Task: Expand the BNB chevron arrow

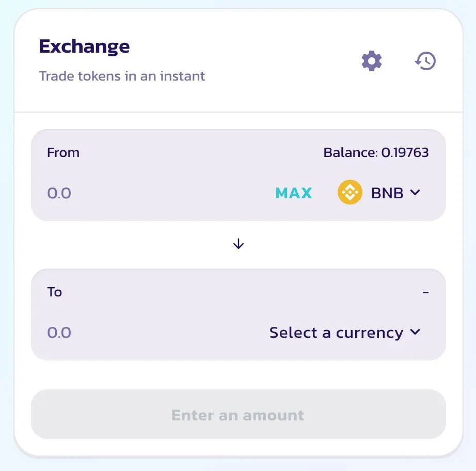Action: tap(415, 192)
